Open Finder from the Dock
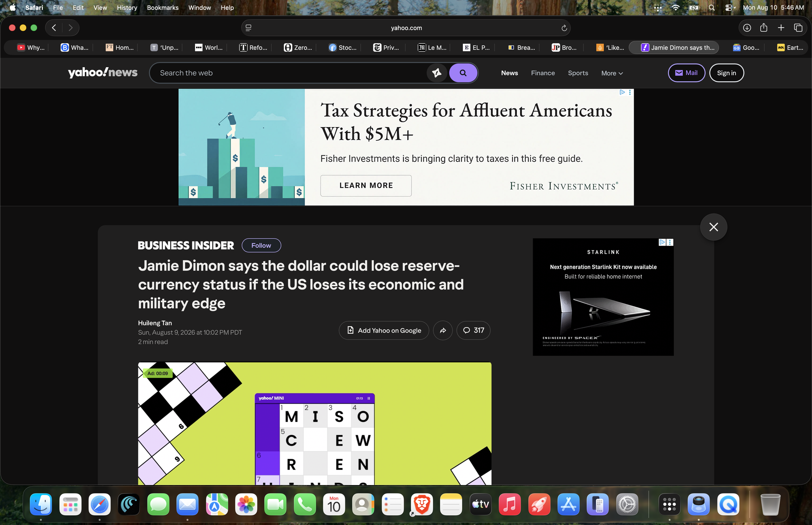 pos(41,505)
